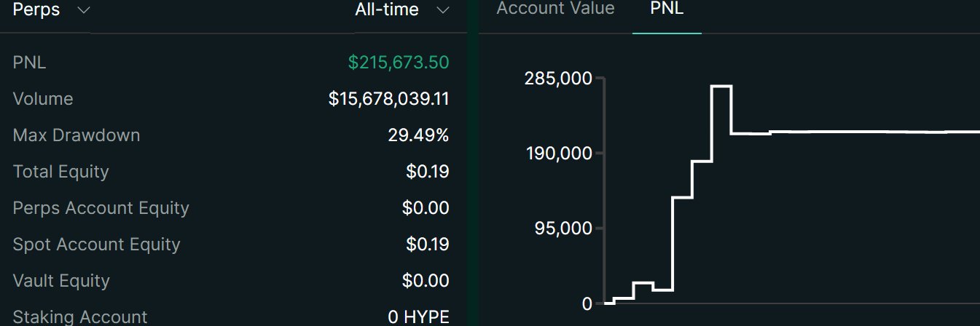This screenshot has width=980, height=326.
Task: Click the chevron arrow beside All-time
Action: pos(442,10)
